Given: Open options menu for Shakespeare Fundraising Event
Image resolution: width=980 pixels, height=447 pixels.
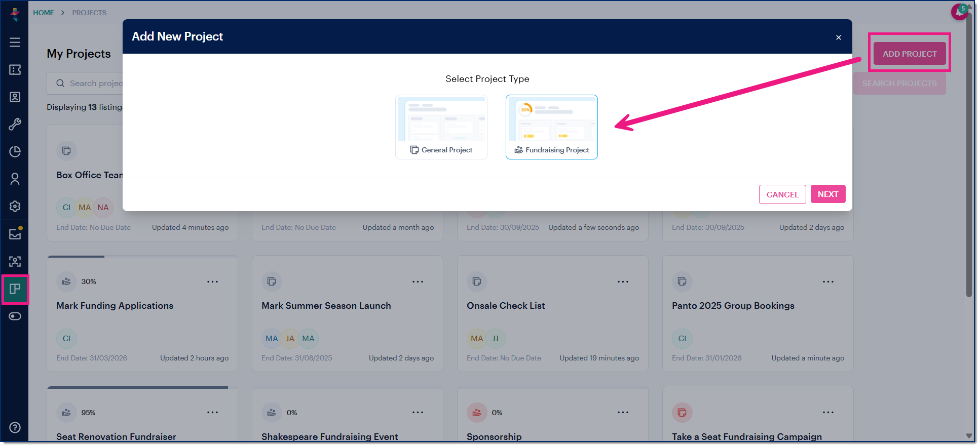Looking at the screenshot, I should point(418,413).
